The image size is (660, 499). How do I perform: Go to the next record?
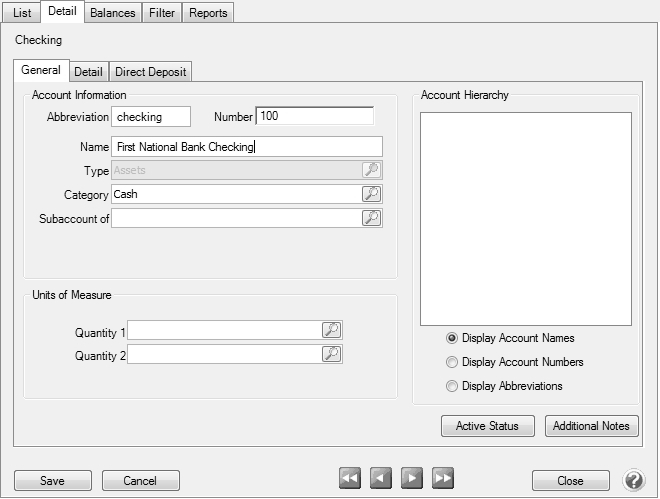pyautogui.click(x=411, y=480)
